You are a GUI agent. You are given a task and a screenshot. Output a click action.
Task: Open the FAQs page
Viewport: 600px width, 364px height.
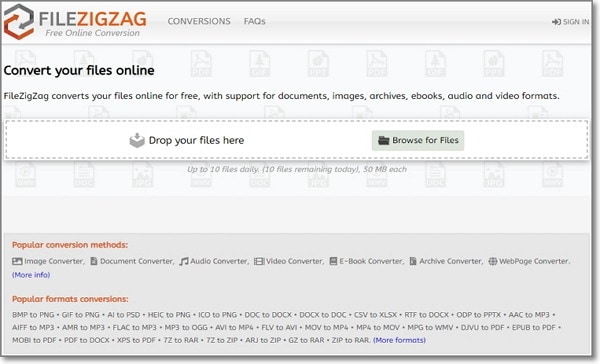coord(254,21)
